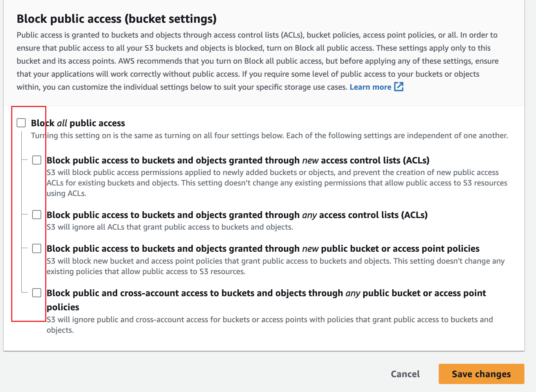This screenshot has height=392, width=536.
Task: Click the intro paragraph starting "Public access is granted"
Action: 257,61
